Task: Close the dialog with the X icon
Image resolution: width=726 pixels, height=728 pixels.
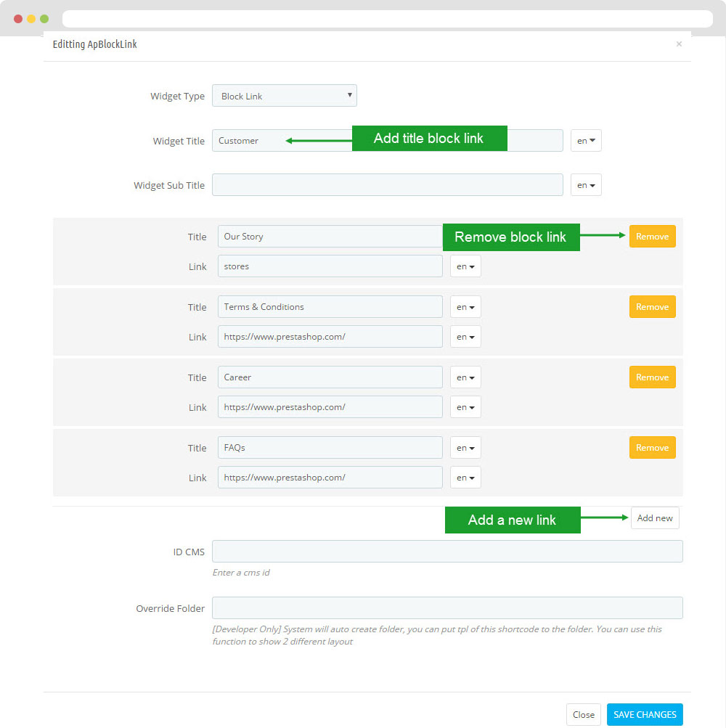Action: point(679,44)
